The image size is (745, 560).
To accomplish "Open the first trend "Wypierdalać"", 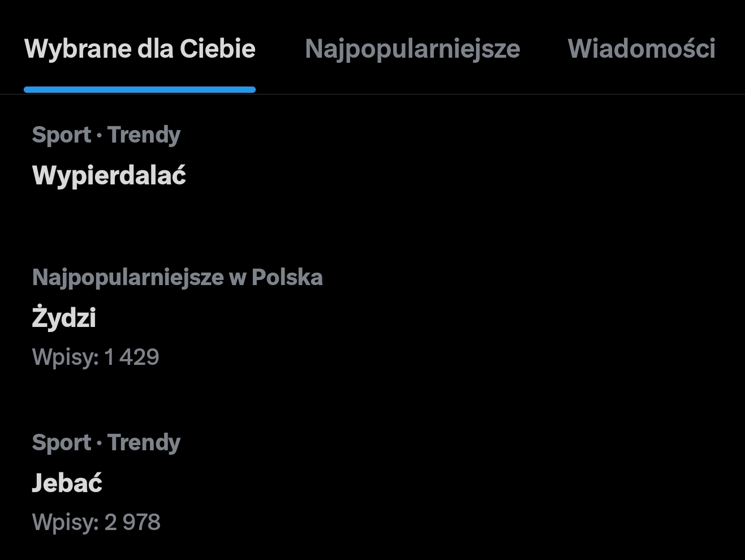I will [x=109, y=175].
